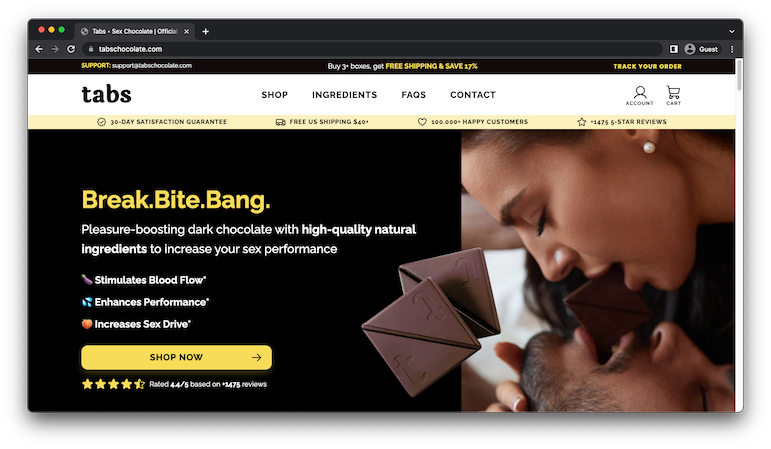Open the browser three-dot menu
Viewport: 771px width, 449px height.
732,49
